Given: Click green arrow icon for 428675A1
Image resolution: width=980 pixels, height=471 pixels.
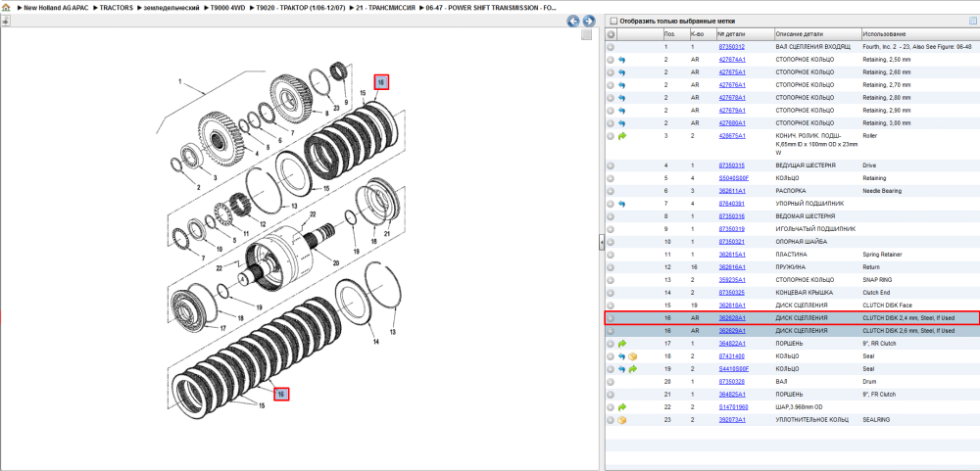Looking at the screenshot, I should 622,135.
